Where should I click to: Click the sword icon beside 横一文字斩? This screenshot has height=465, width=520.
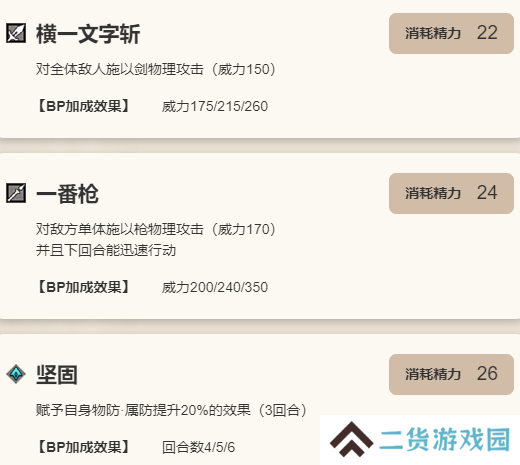16,33
